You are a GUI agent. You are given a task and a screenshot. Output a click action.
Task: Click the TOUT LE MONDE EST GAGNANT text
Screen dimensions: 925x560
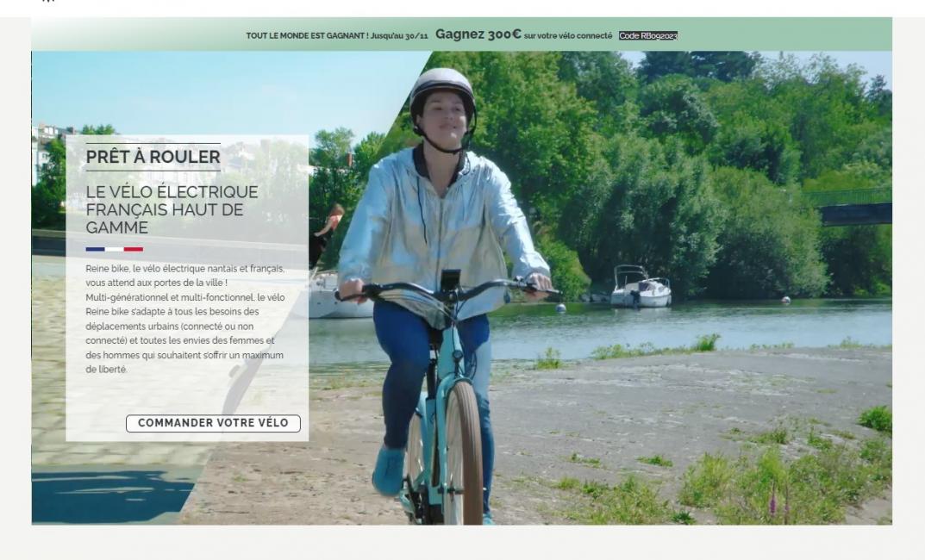pyautogui.click(x=307, y=36)
